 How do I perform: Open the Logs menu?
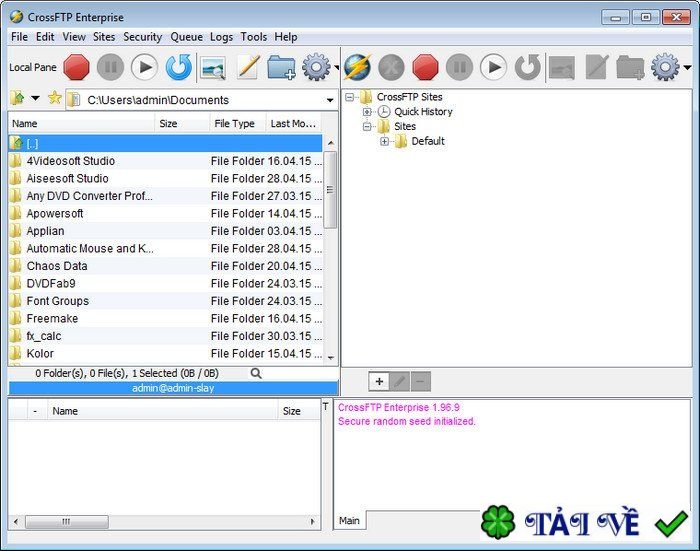point(221,37)
